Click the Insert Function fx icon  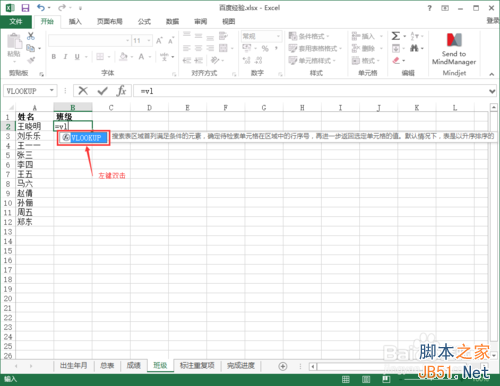click(x=121, y=90)
